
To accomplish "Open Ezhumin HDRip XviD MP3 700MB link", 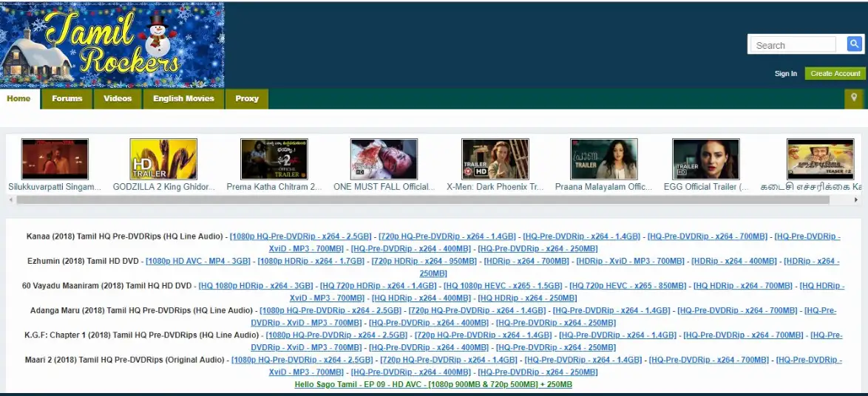I will [x=631, y=261].
